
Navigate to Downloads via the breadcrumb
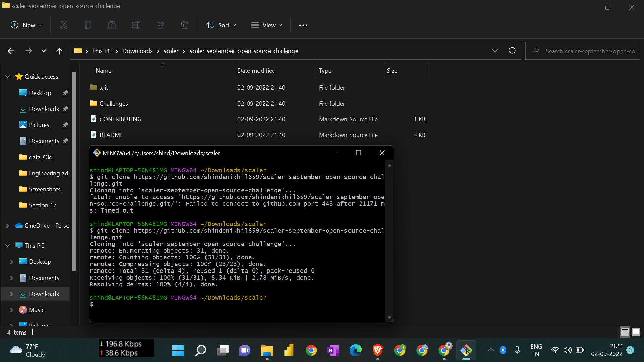point(137,51)
